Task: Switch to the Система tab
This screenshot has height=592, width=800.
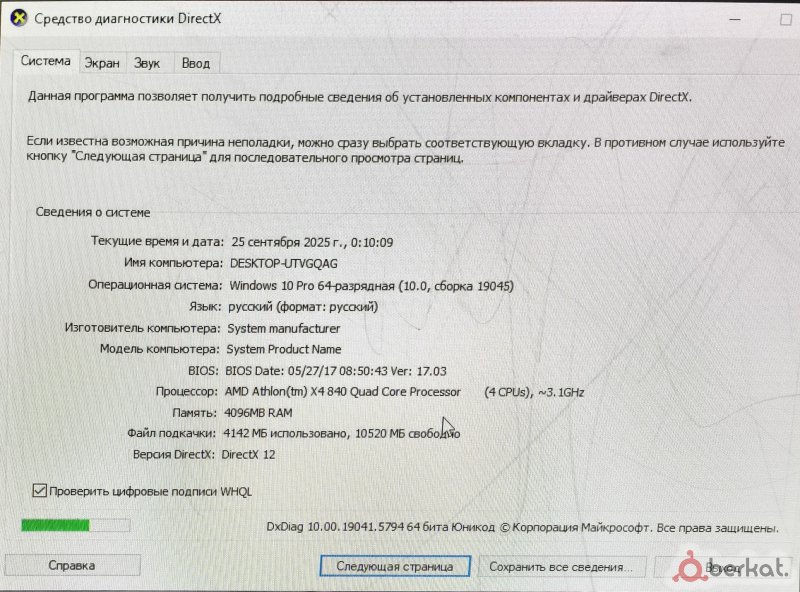Action: click(x=46, y=61)
